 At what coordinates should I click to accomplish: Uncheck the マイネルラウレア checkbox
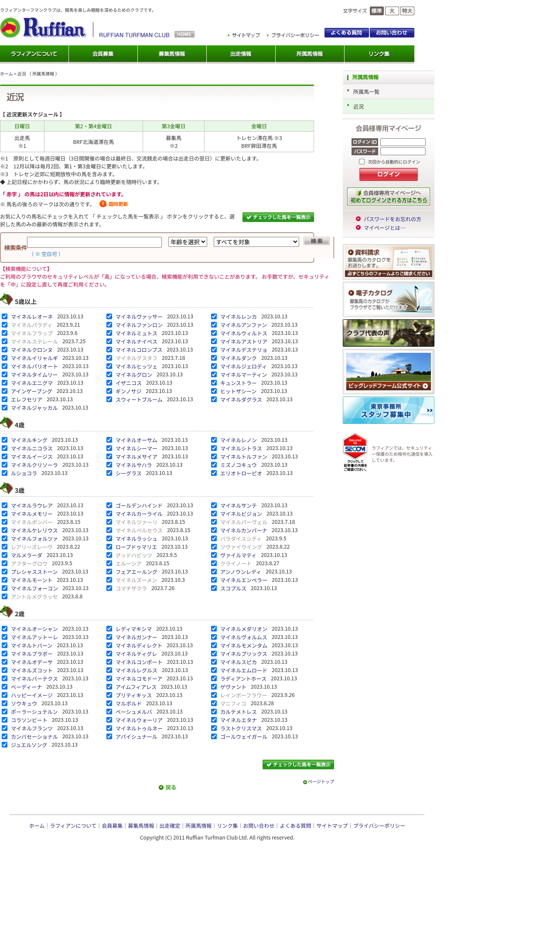(5, 505)
